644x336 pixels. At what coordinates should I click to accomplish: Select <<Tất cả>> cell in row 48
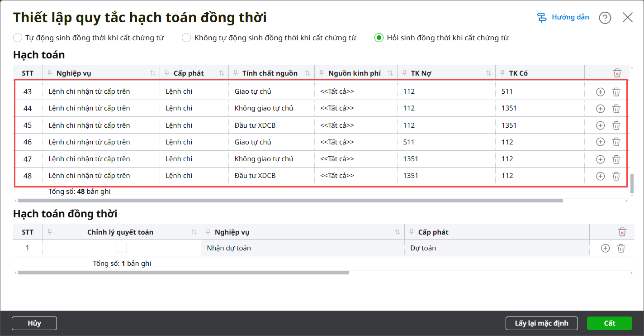click(356, 176)
